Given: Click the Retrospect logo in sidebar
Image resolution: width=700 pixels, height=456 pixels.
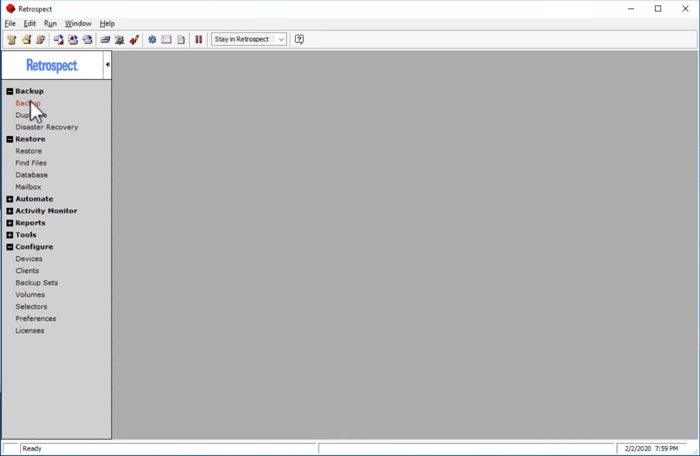Looking at the screenshot, I should point(52,66).
